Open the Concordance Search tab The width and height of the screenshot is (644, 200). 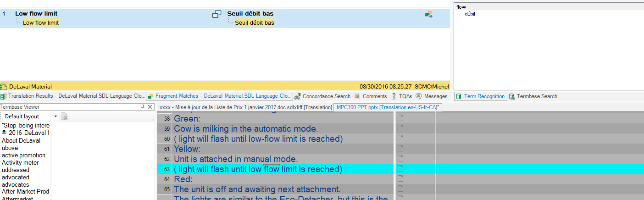[322, 96]
